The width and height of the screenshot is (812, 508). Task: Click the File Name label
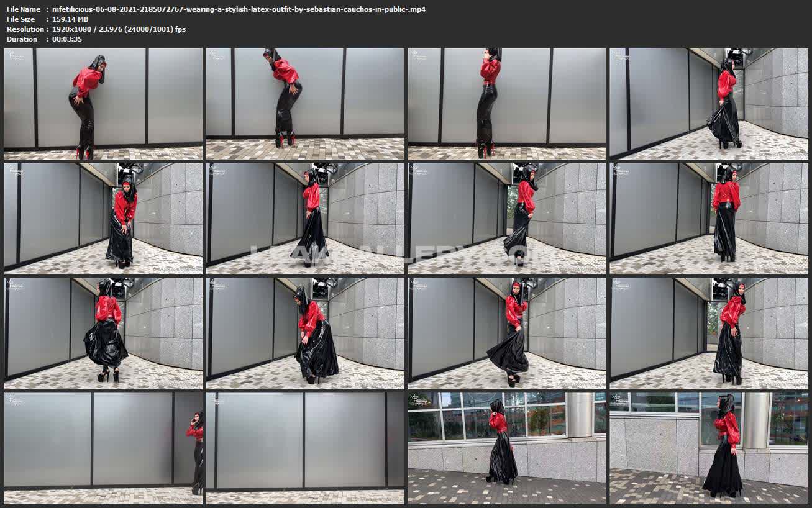tap(23, 9)
